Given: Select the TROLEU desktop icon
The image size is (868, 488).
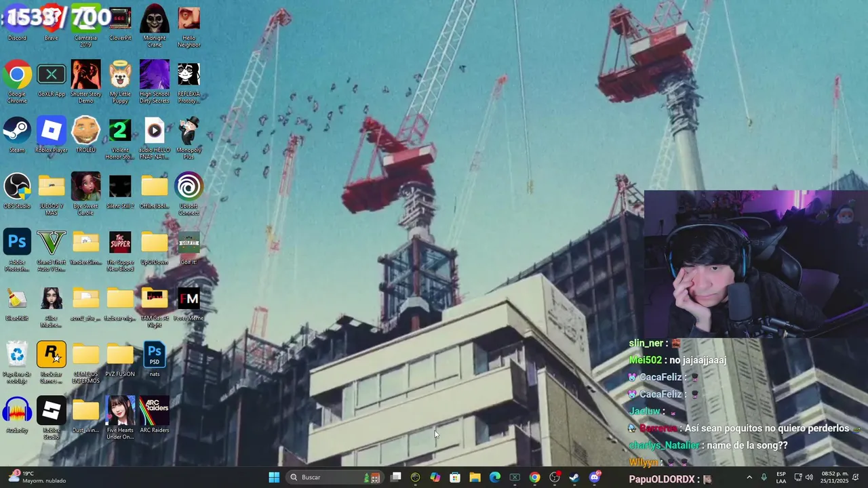Looking at the screenshot, I should [x=85, y=135].
